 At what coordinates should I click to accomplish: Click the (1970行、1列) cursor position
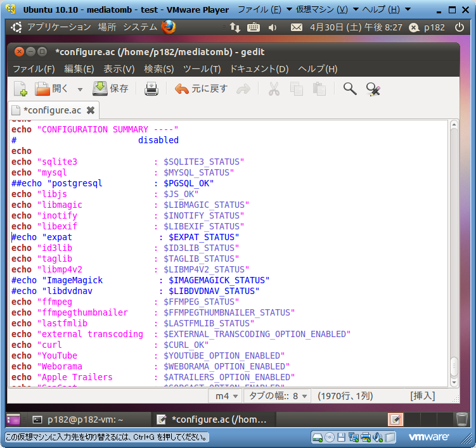345,396
